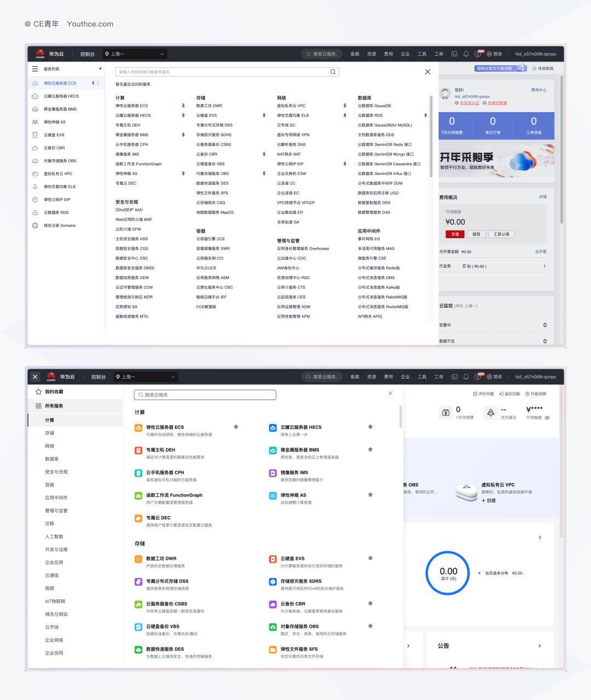Click the 云备份 CBR purple icon in lower list
The image size is (591, 700).
[x=273, y=604]
